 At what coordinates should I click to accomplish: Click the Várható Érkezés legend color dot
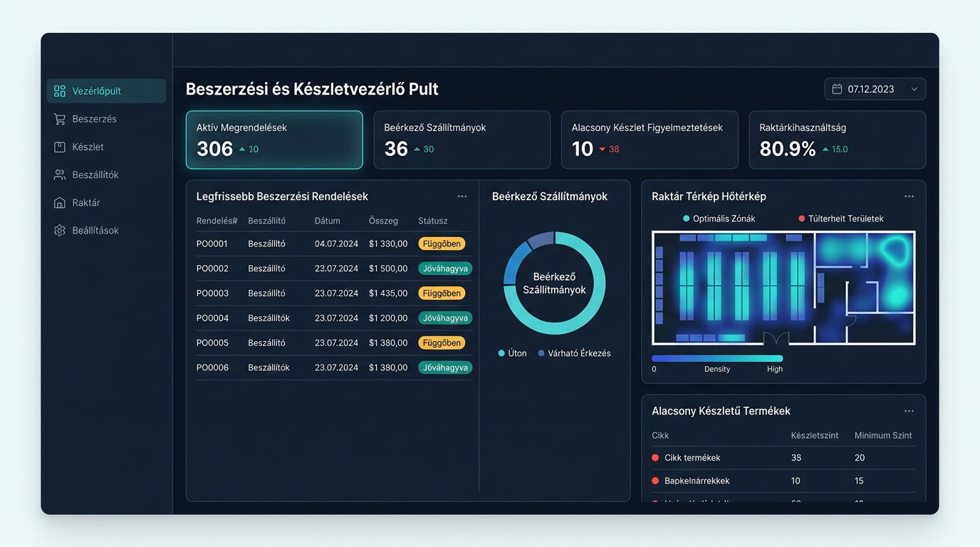(541, 353)
